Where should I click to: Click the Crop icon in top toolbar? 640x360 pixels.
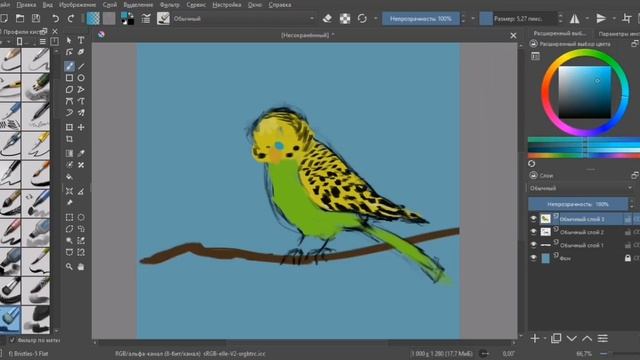tap(627, 18)
